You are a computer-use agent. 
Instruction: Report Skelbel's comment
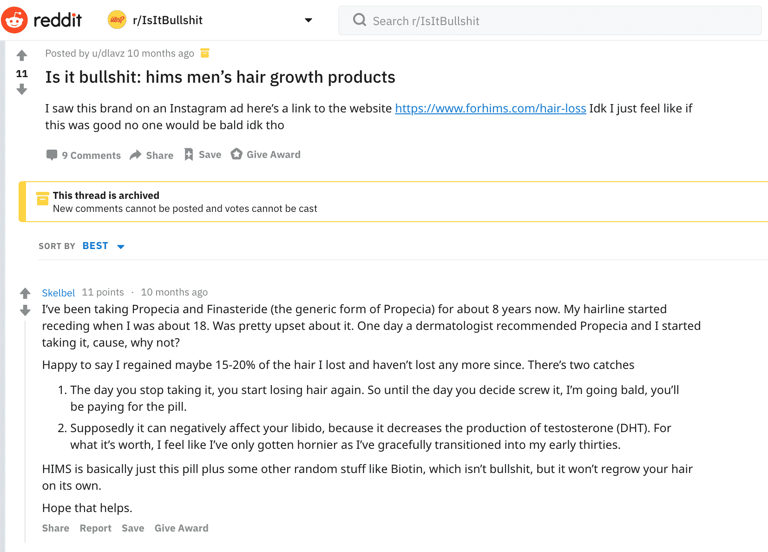(x=95, y=528)
